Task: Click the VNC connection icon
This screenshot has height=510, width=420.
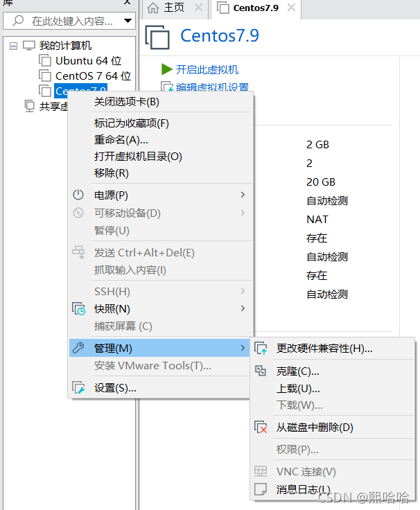Action: pyautogui.click(x=261, y=471)
